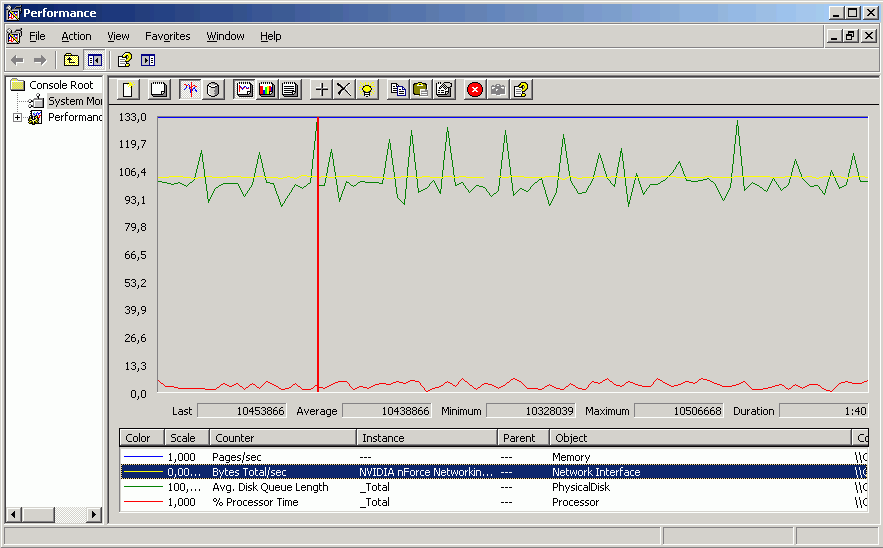The image size is (883, 548).
Task: Click the Scale column header
Action: coord(187,438)
